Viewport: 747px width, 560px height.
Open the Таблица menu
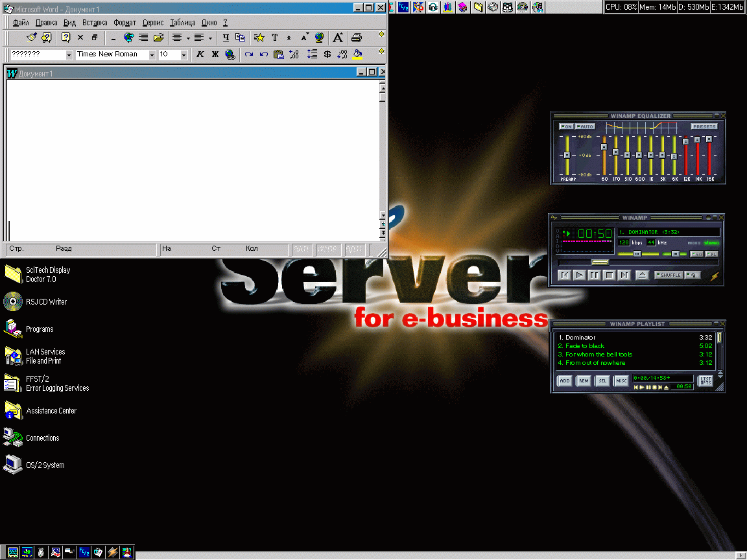[182, 23]
